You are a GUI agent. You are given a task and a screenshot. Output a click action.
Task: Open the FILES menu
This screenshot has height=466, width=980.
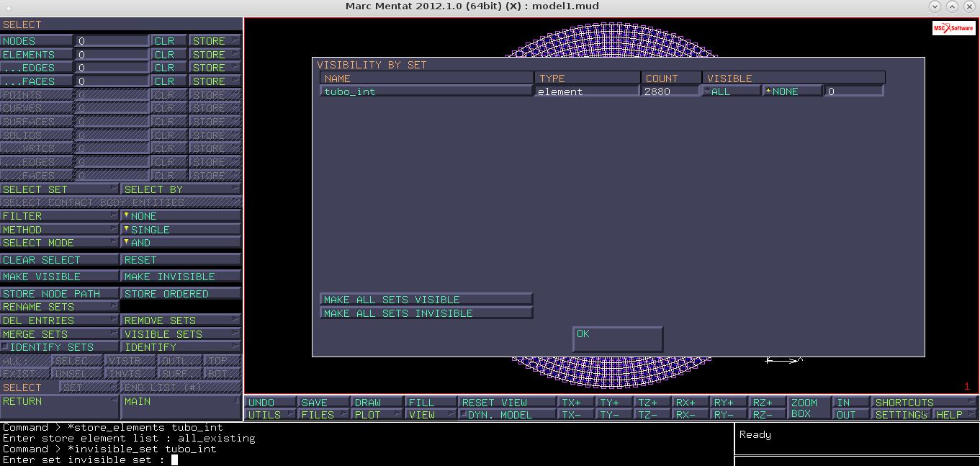coord(323,415)
